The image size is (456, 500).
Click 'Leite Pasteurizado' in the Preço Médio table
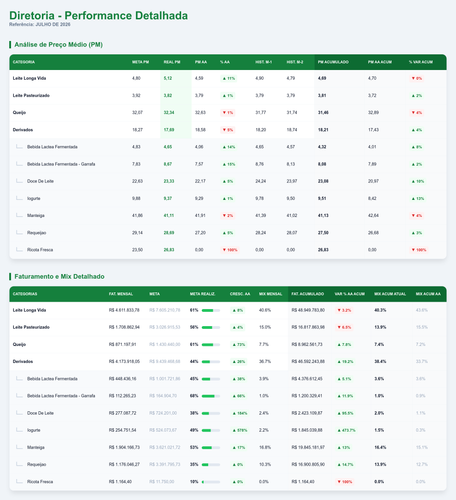point(31,96)
